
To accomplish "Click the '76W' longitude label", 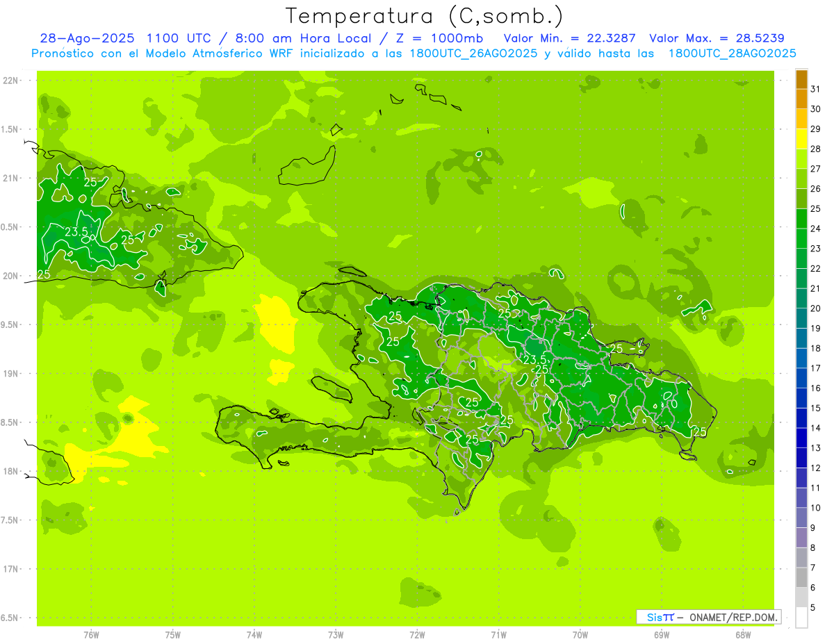I will [x=91, y=634].
